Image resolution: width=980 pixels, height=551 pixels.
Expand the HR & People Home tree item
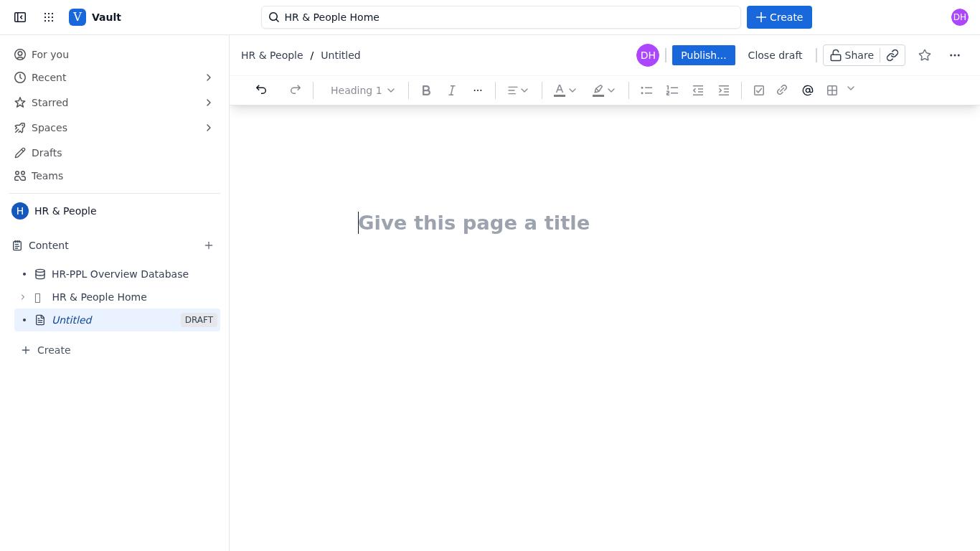click(x=23, y=297)
